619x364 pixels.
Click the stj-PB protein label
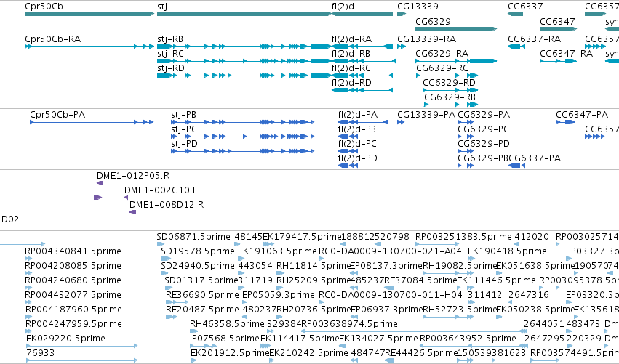pos(183,115)
